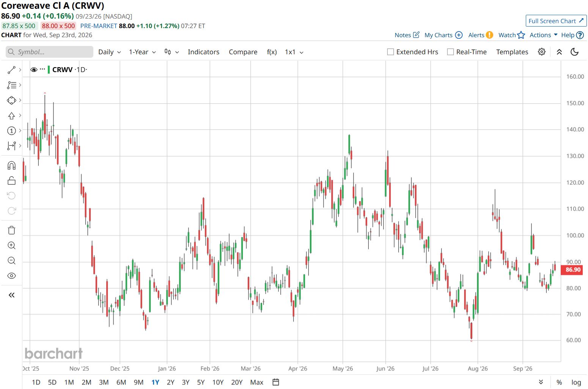The width and height of the screenshot is (588, 389).
Task: Select the trend line drawing tool
Action: click(11, 70)
